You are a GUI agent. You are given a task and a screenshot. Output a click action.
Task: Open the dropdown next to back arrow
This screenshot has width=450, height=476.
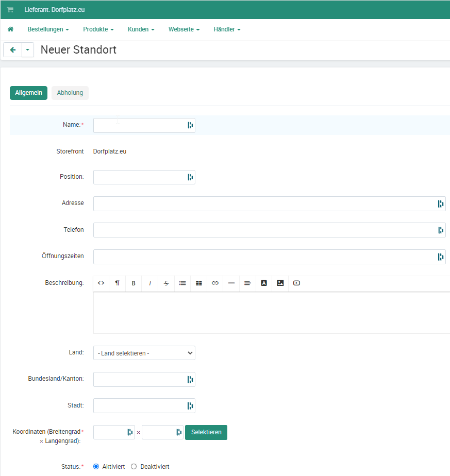28,50
